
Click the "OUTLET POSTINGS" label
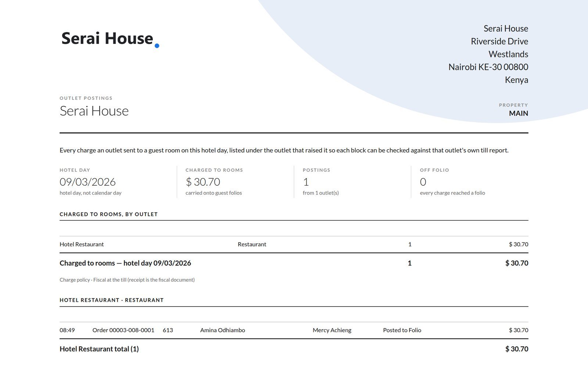tap(86, 98)
